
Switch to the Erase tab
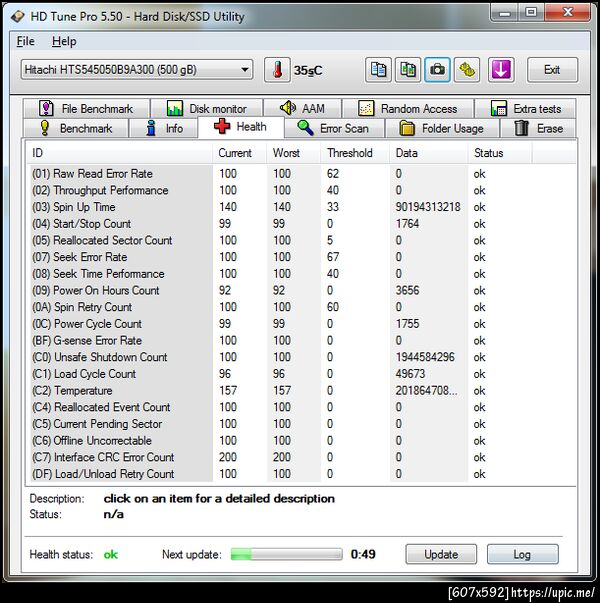[538, 128]
